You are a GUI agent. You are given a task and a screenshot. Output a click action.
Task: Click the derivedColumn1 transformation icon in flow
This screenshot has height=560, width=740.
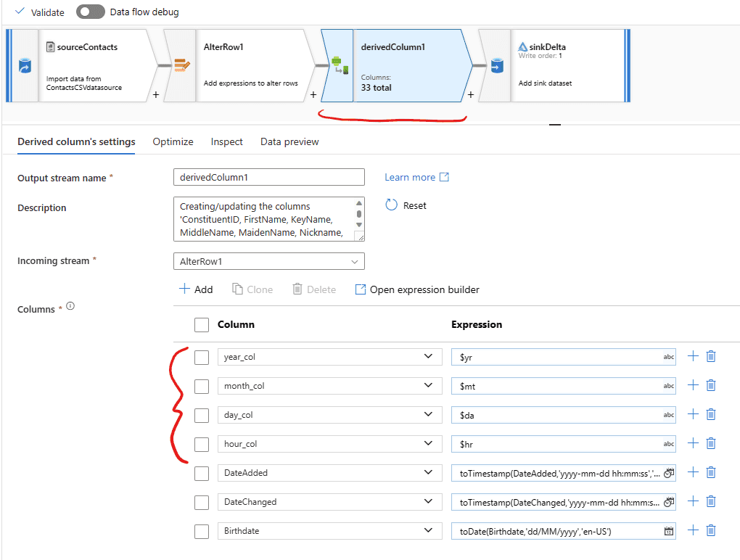pos(337,67)
